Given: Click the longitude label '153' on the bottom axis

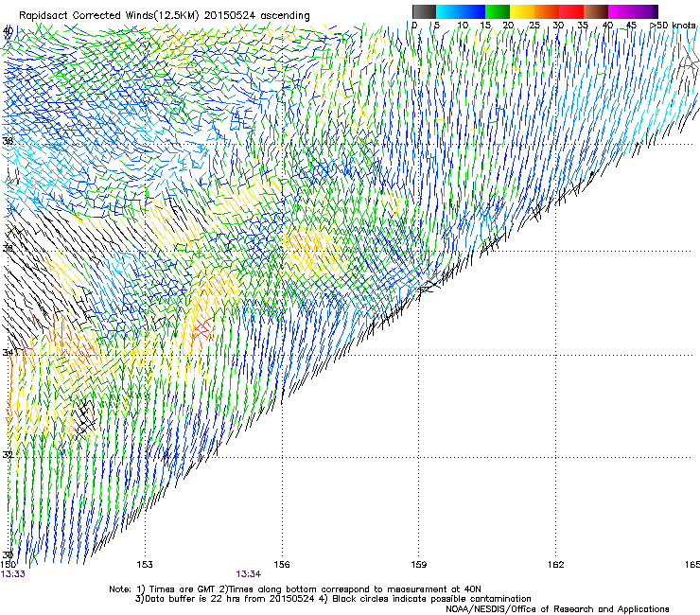Looking at the screenshot, I should (x=145, y=565).
